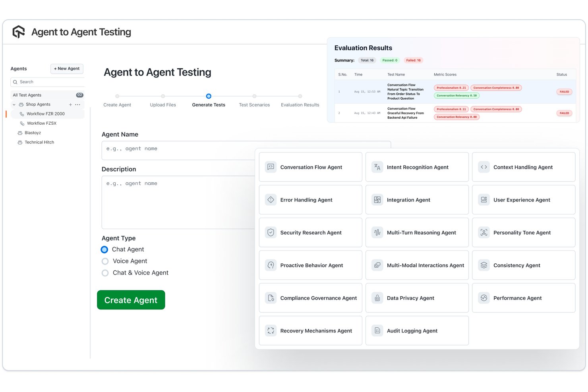
Task: Select the Voice Agent radio button
Action: [105, 261]
